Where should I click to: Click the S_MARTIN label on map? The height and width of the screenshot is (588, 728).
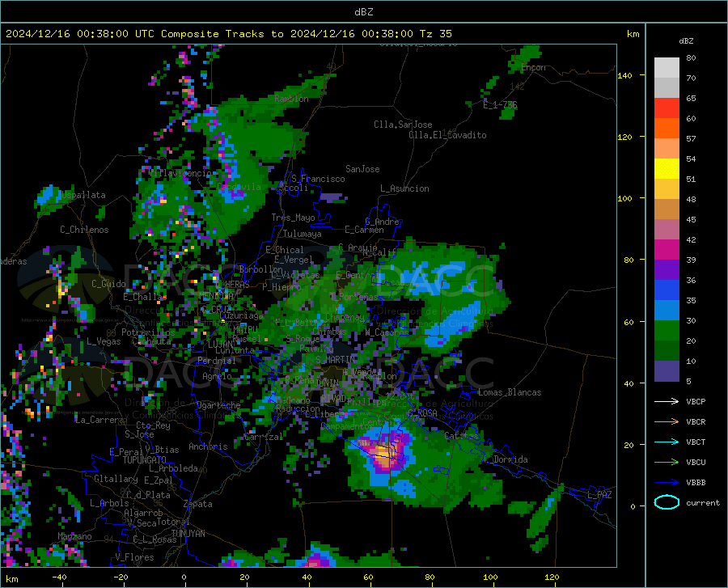click(x=335, y=360)
